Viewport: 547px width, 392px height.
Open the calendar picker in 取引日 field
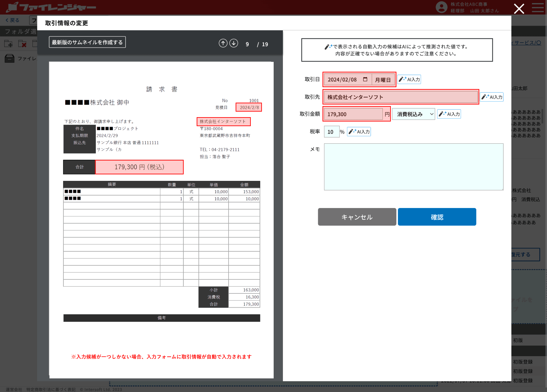pyautogui.click(x=365, y=79)
